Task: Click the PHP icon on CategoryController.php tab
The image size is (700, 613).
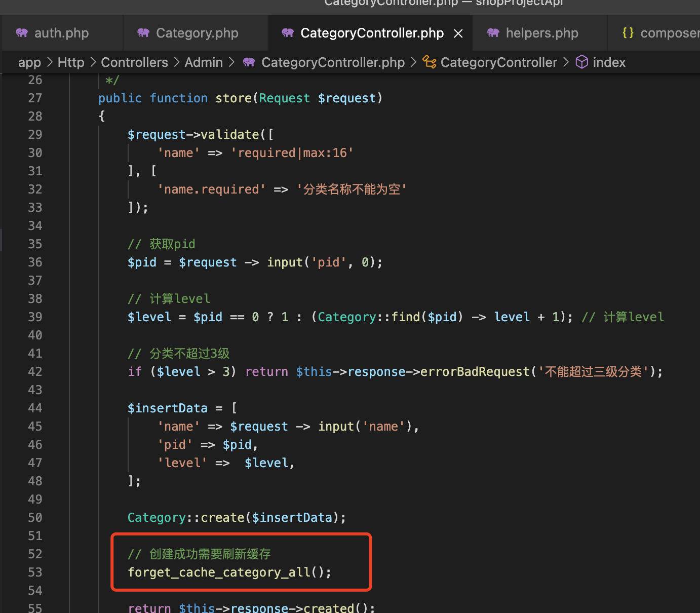Action: [x=288, y=33]
